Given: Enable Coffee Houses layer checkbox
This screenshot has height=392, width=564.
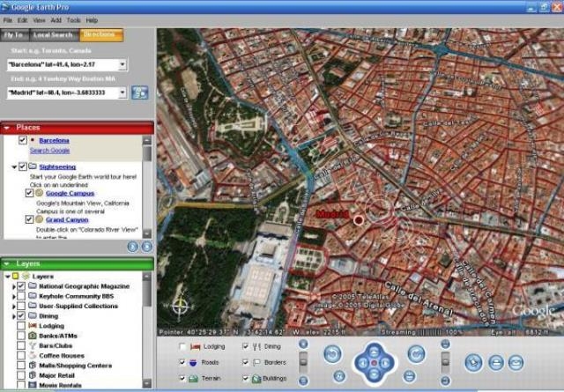Looking at the screenshot, I should point(21,355).
